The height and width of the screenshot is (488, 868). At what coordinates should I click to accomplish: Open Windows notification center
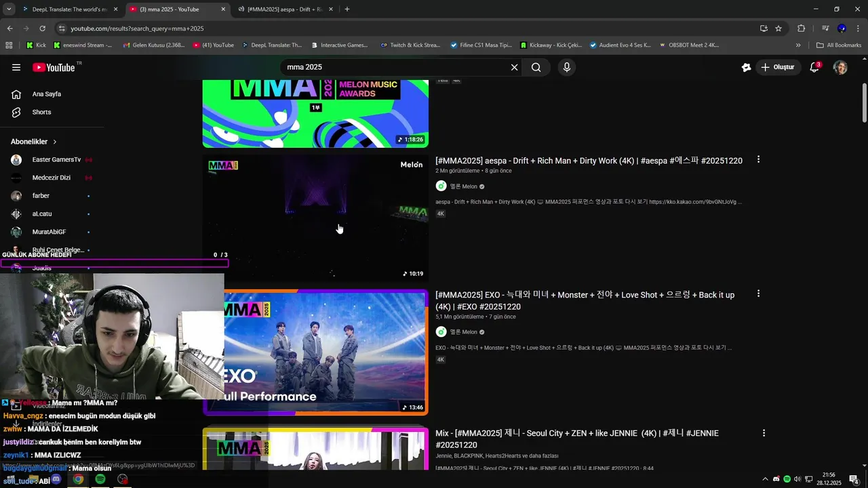(854, 479)
